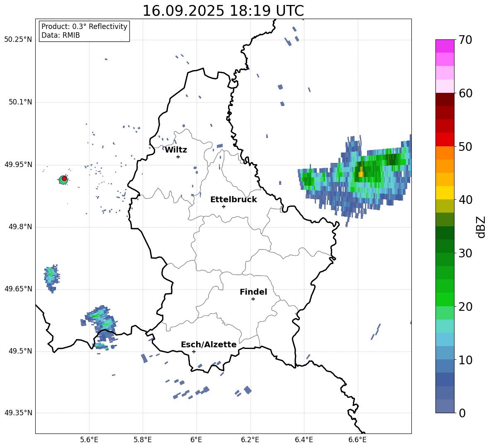The image size is (491, 448).
Task: Click the dark red colorbar segment below 60
Action: (x=445, y=99)
